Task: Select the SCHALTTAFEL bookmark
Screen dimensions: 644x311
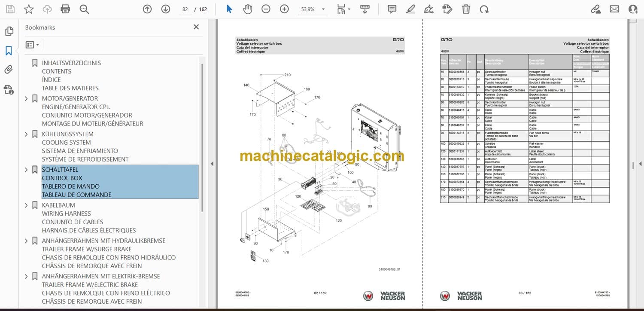Action: [x=60, y=170]
